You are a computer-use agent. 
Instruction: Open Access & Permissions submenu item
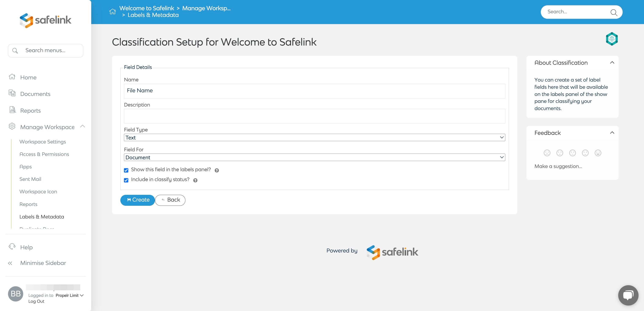coord(44,154)
